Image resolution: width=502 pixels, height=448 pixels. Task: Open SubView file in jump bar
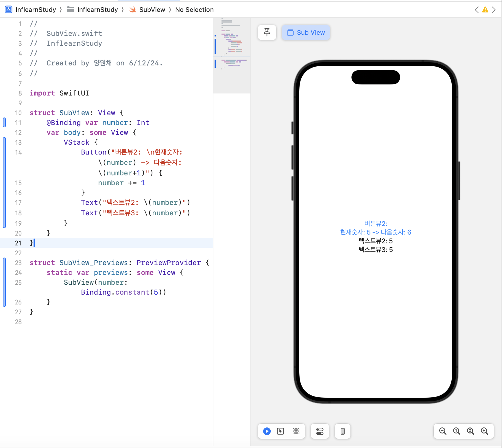152,10
